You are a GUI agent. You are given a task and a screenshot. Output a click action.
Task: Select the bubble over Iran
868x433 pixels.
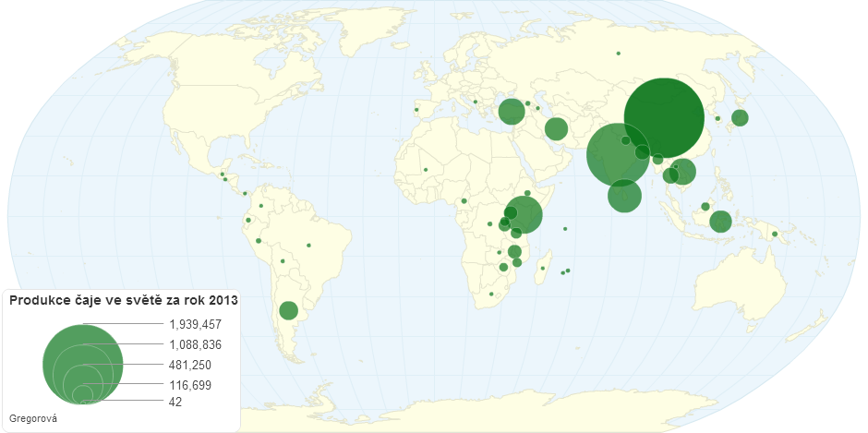(555, 128)
